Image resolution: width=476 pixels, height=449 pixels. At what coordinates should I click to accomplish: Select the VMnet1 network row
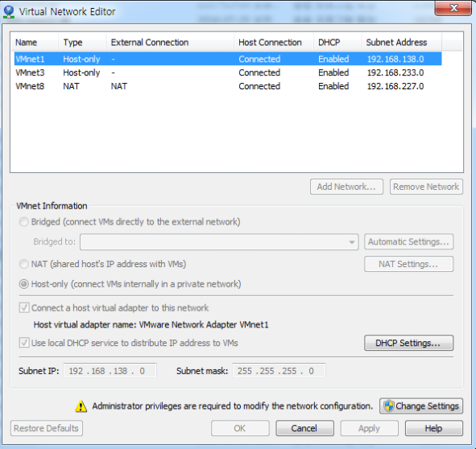pos(228,59)
